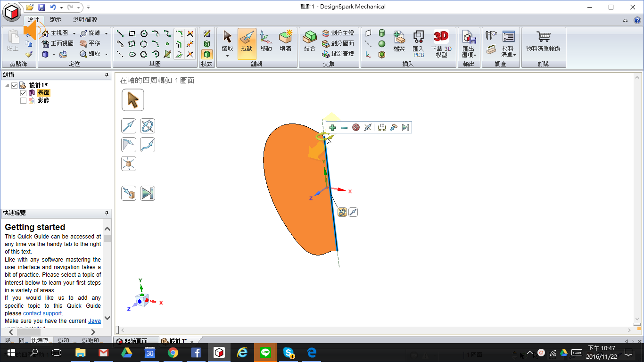
Task: Click 劃分主體 (Split Body) button
Action: pos(338,33)
